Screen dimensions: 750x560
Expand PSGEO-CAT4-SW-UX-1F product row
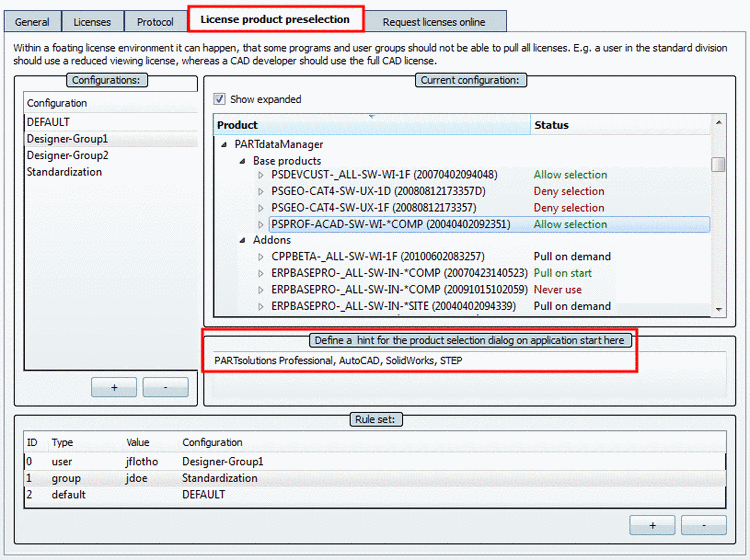[x=261, y=208]
